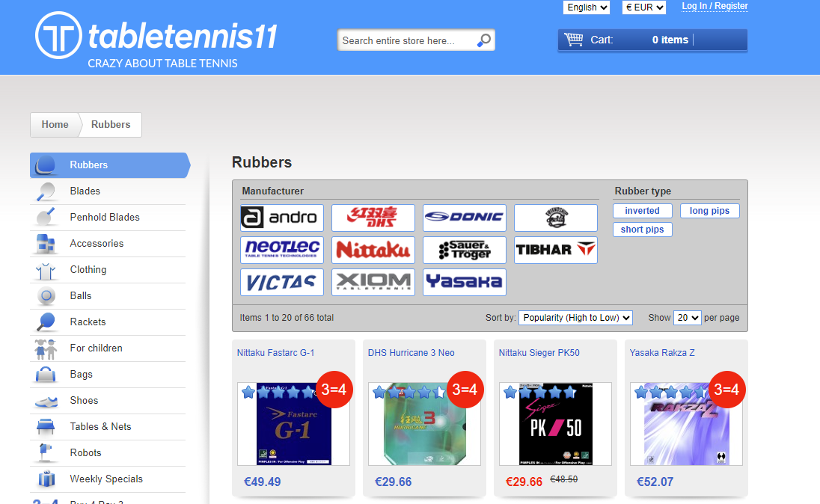This screenshot has height=504, width=820.
Task: Filter by DHS manufacturer logo
Action: pos(373,218)
